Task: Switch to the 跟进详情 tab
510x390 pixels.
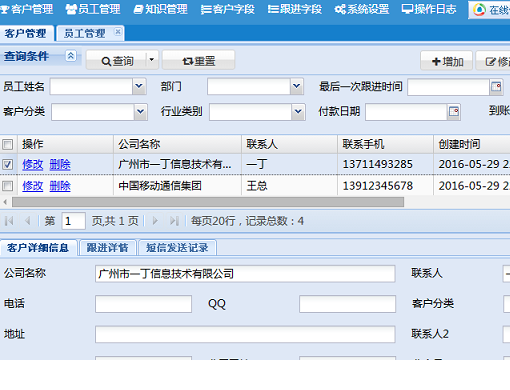Action: tap(107, 248)
